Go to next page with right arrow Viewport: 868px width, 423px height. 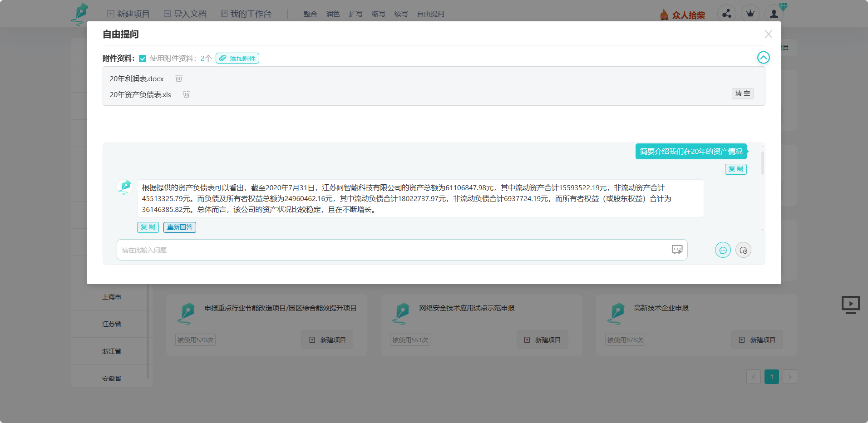click(x=790, y=376)
